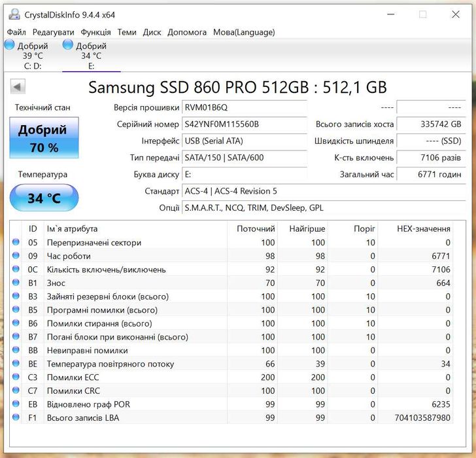Image resolution: width=476 pixels, height=458 pixels.
Task: Click status dot of row B7 Погані блоки
Action: pos(16,336)
